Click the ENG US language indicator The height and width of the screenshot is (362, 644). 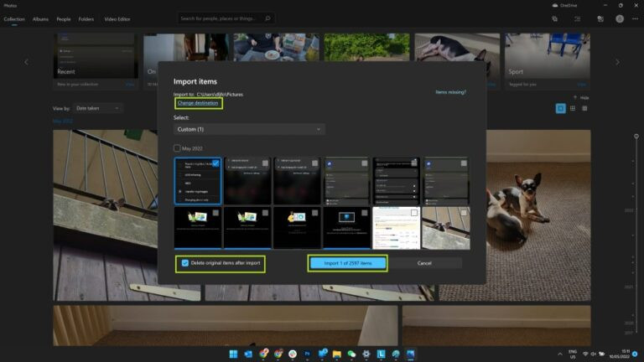point(573,354)
